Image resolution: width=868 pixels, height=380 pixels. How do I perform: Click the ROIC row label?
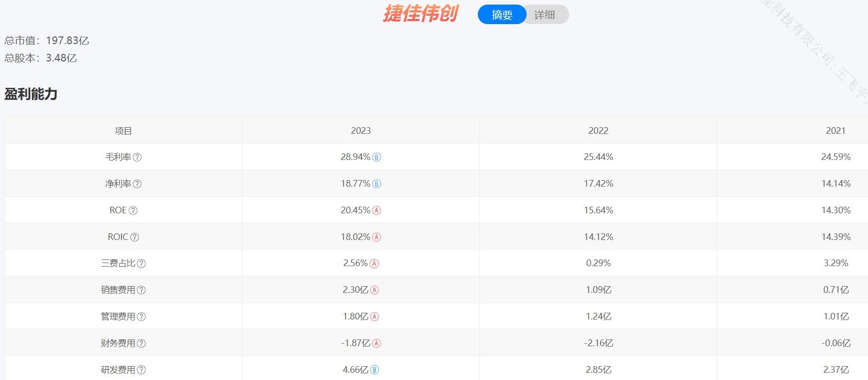click(x=118, y=237)
